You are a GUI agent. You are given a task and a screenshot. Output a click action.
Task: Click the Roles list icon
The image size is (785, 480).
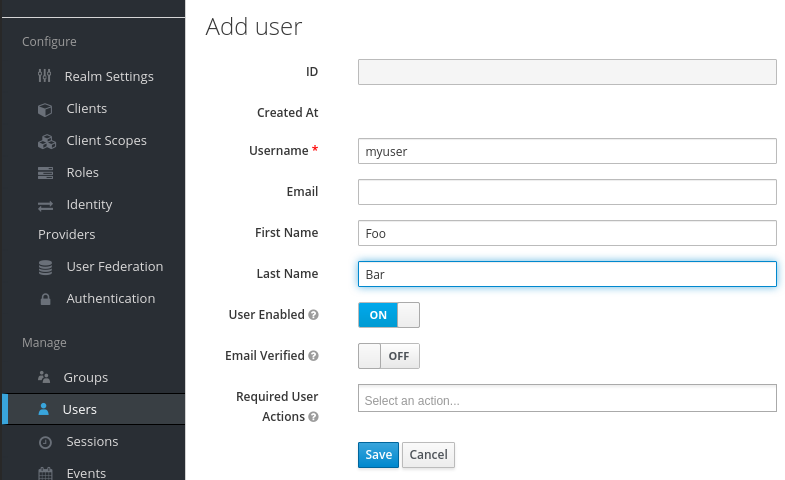[x=45, y=173]
